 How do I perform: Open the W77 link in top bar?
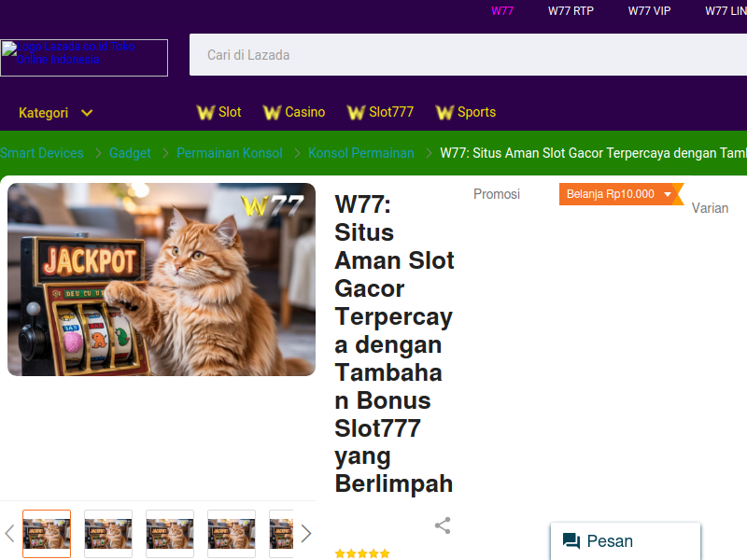click(502, 11)
